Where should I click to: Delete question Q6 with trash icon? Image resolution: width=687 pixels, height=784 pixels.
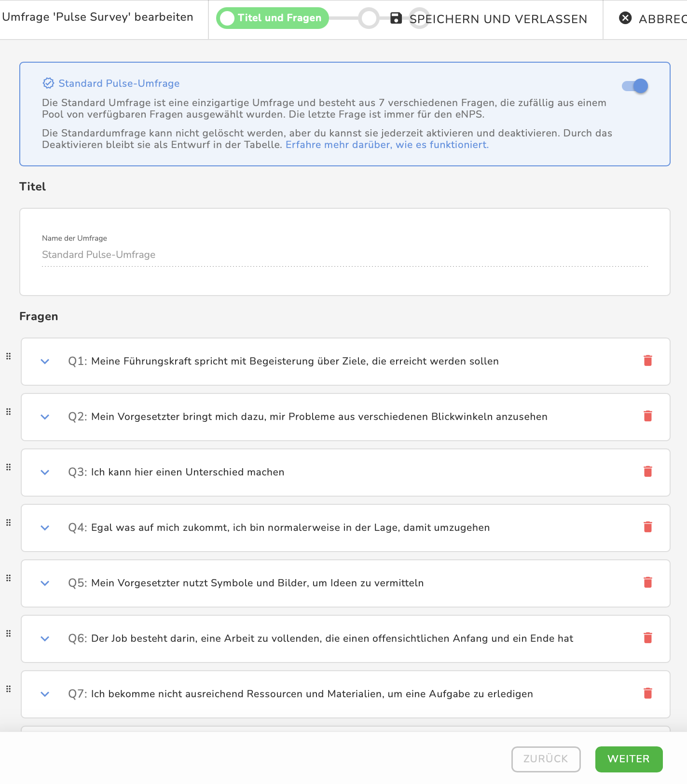[x=648, y=638]
